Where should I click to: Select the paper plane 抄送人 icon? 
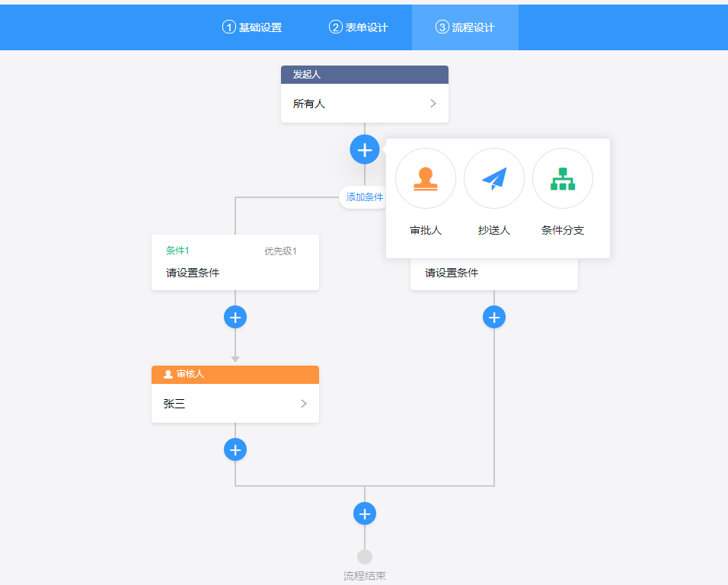493,178
